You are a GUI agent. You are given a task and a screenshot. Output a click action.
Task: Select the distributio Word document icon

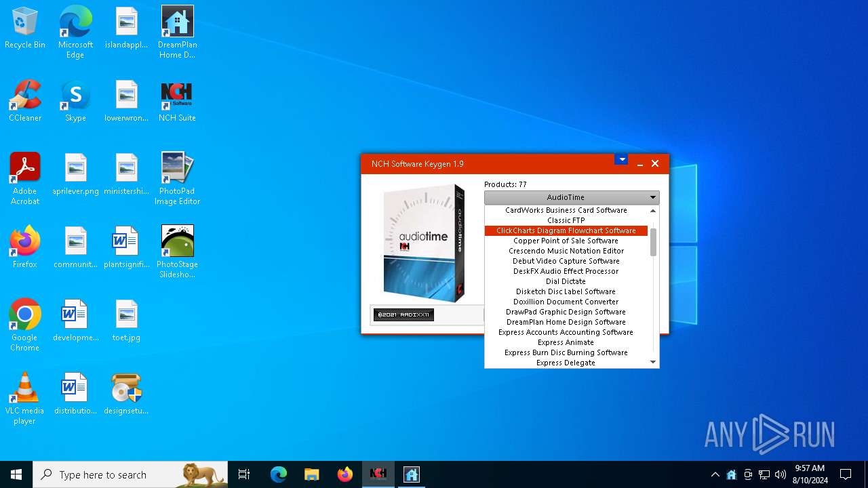tap(75, 394)
